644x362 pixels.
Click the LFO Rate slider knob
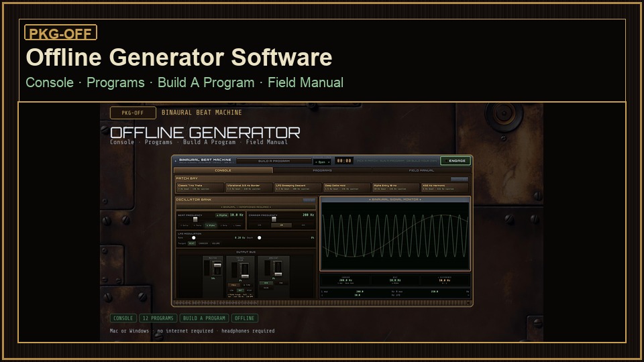(x=194, y=237)
